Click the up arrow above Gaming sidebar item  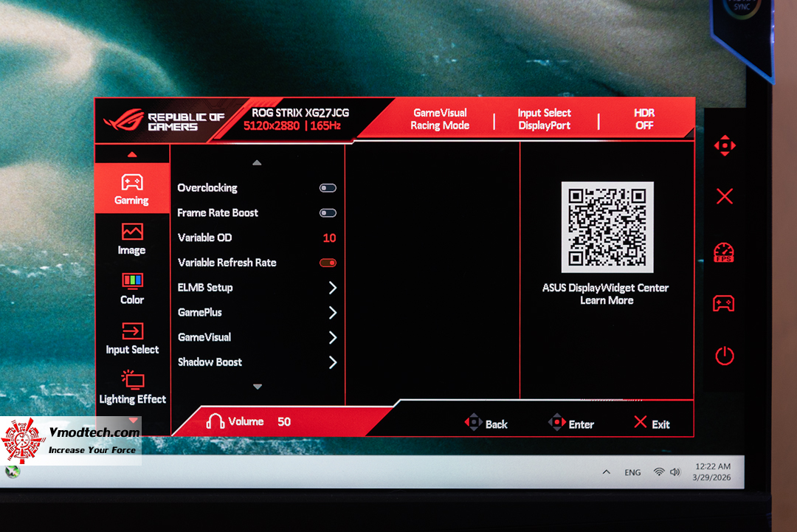point(132,154)
